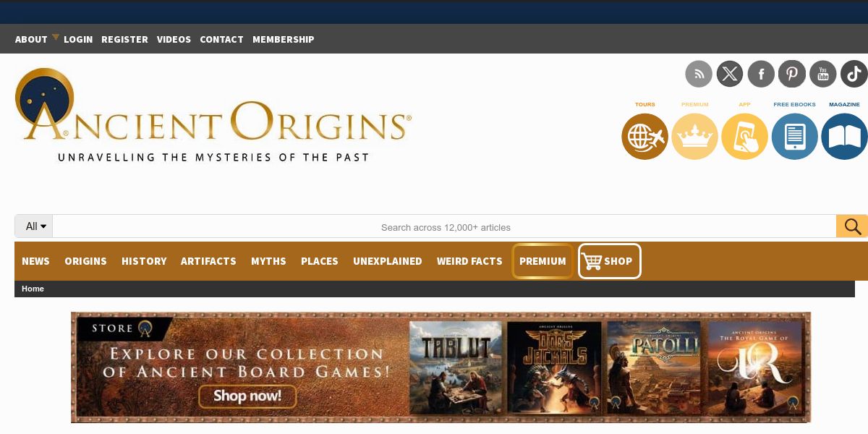This screenshot has height=434, width=868.
Task: Open the RSS feed icon
Action: [x=699, y=74]
